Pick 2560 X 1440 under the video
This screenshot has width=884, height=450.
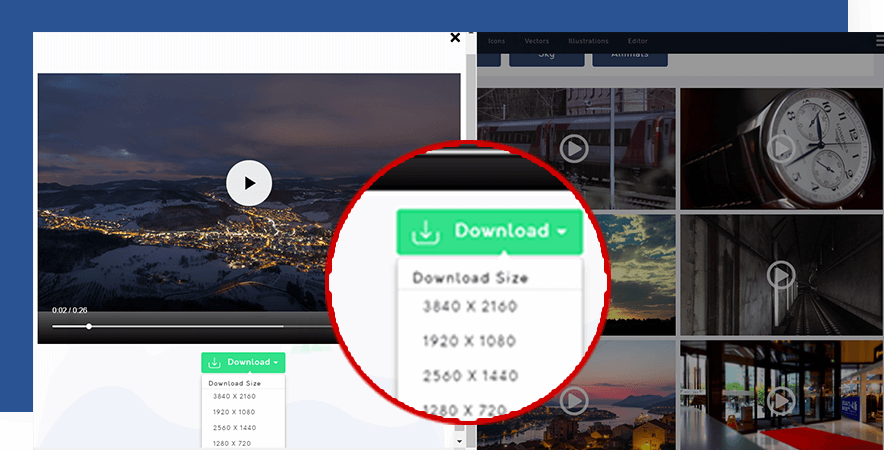[x=233, y=427]
